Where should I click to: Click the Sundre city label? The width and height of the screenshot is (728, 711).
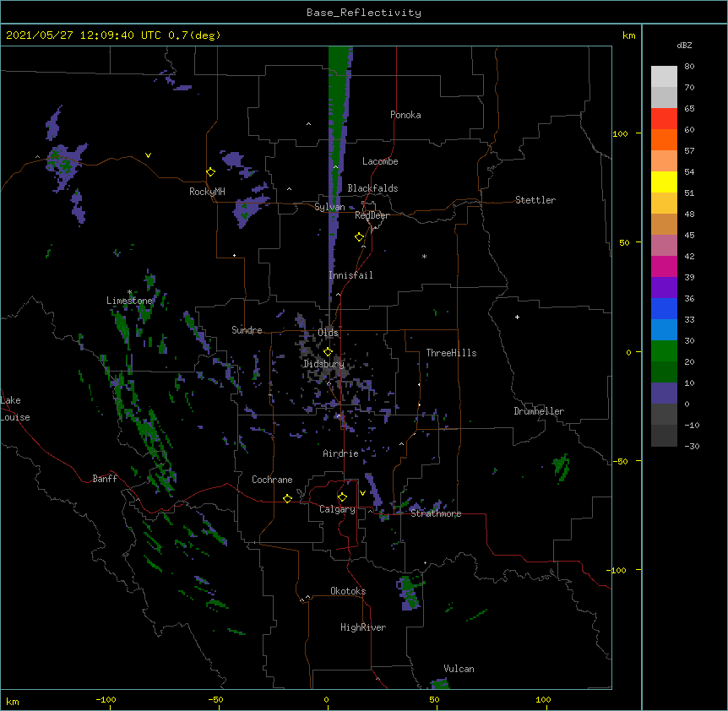tap(247, 330)
